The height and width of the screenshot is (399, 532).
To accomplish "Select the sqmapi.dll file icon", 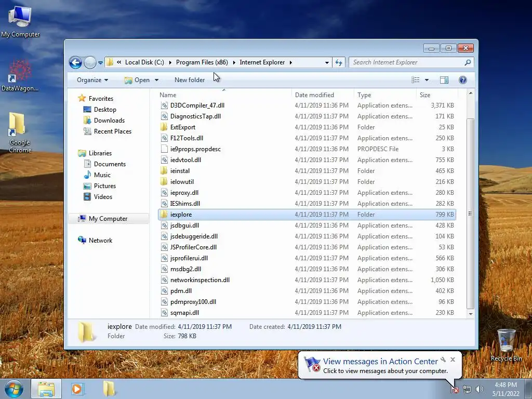I will pos(164,312).
